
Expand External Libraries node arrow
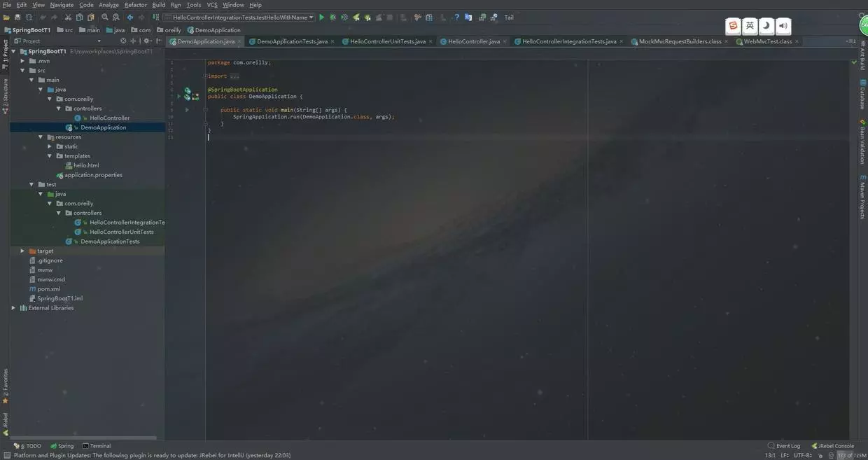pos(13,307)
